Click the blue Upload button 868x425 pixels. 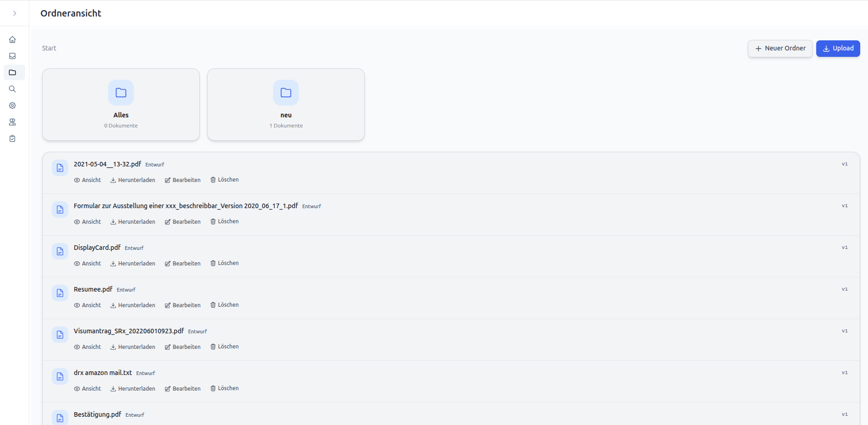[x=838, y=49]
